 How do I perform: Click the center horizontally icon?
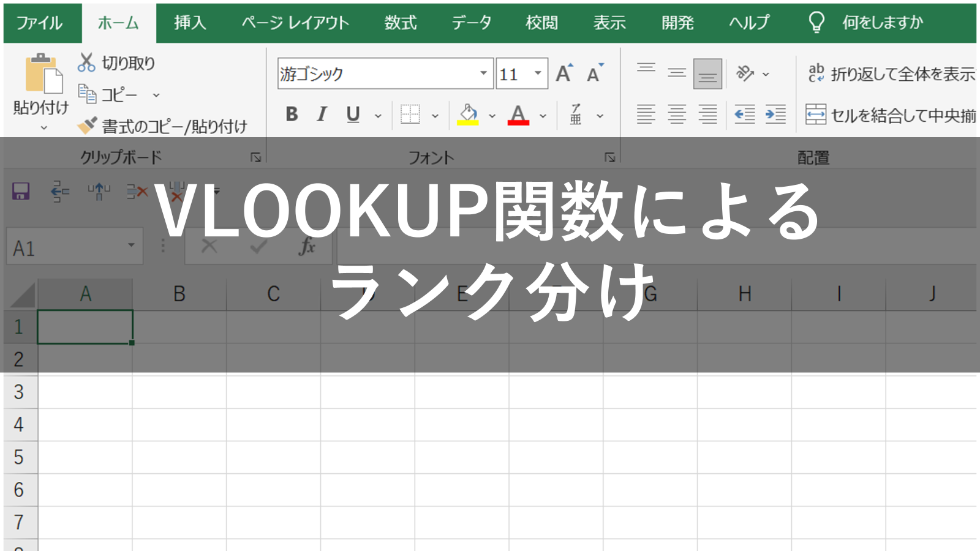click(x=677, y=114)
